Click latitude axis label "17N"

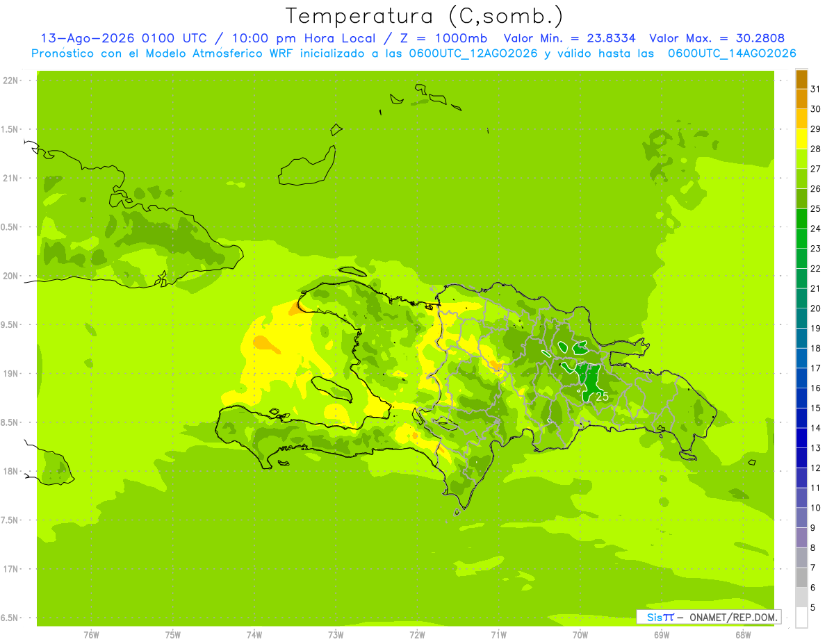(10, 569)
